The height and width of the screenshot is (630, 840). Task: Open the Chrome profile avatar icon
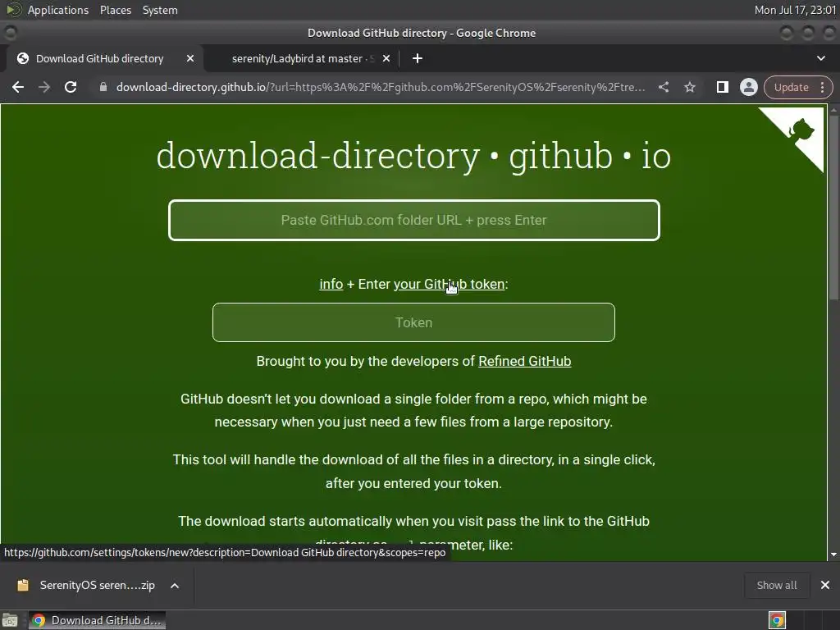pyautogui.click(x=749, y=87)
